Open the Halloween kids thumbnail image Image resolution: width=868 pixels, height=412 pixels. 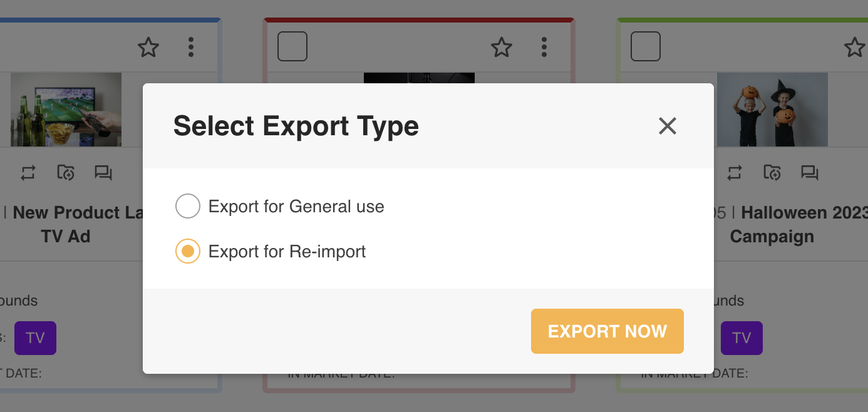coord(772,110)
